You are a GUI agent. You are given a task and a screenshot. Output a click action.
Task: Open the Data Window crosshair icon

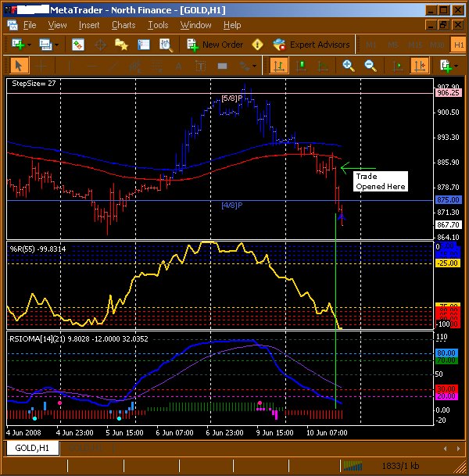(x=100, y=45)
